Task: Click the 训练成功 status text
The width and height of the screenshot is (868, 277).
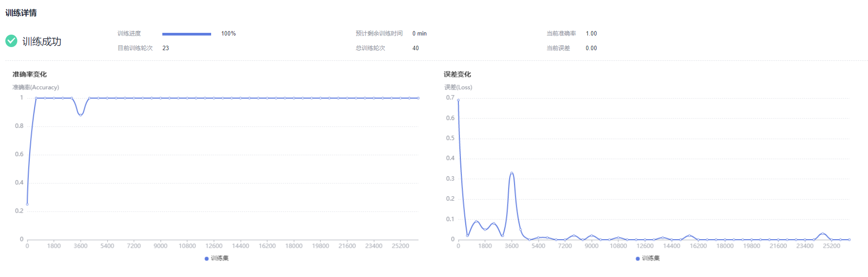Action: click(x=42, y=41)
